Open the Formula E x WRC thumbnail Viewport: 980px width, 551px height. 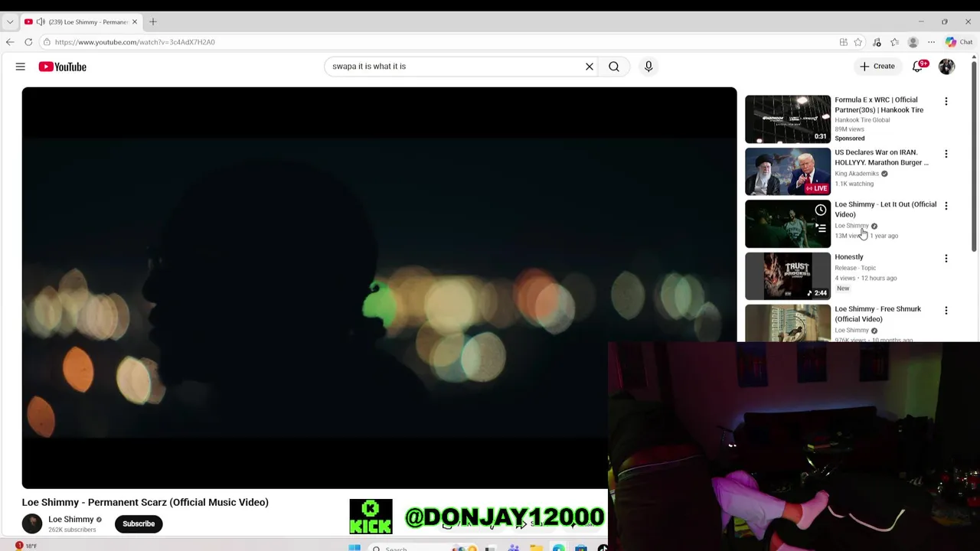(x=788, y=119)
